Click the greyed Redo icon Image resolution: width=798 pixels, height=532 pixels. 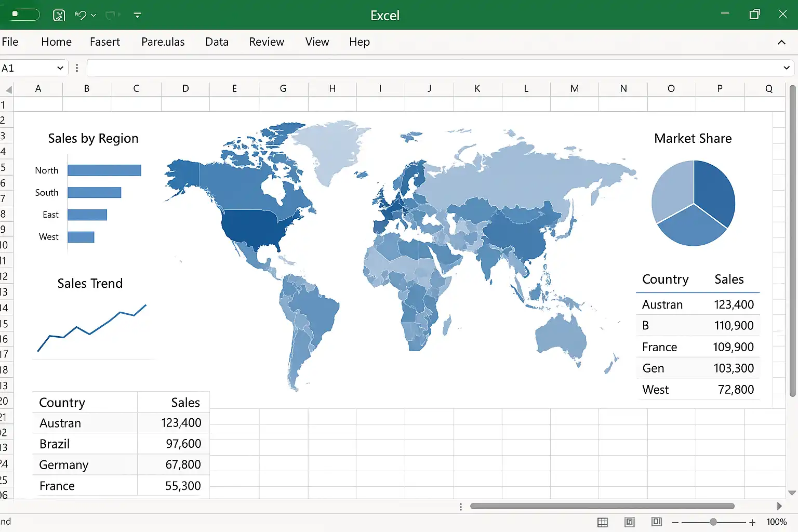[x=111, y=15]
